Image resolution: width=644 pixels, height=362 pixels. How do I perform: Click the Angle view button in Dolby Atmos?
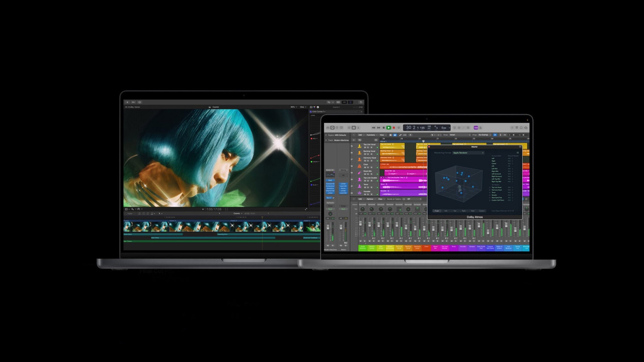point(437,211)
